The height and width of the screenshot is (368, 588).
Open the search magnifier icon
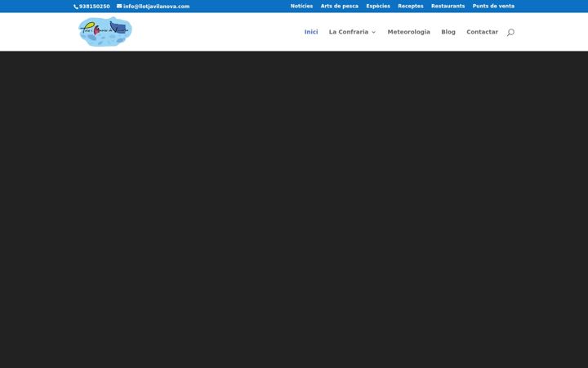510,32
